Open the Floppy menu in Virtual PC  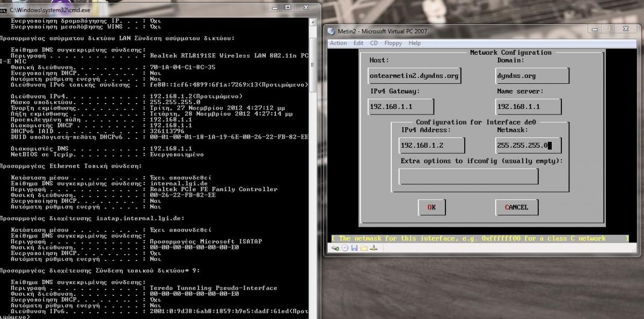coord(393,43)
